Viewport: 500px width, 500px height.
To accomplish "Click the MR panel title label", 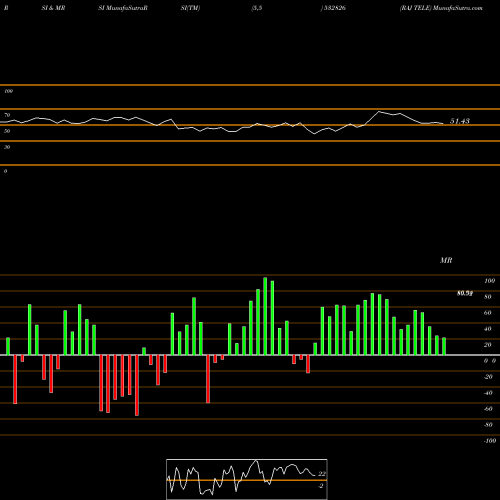I will click(446, 260).
